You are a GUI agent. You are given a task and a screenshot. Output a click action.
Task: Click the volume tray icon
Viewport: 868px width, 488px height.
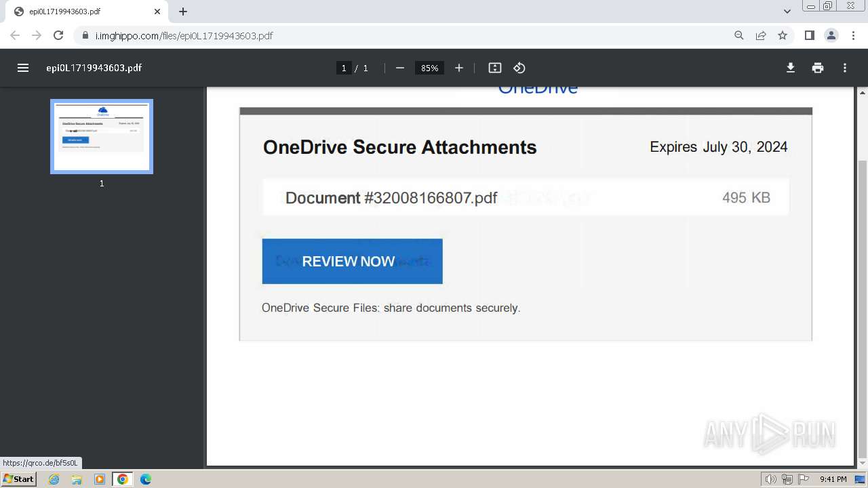click(771, 479)
